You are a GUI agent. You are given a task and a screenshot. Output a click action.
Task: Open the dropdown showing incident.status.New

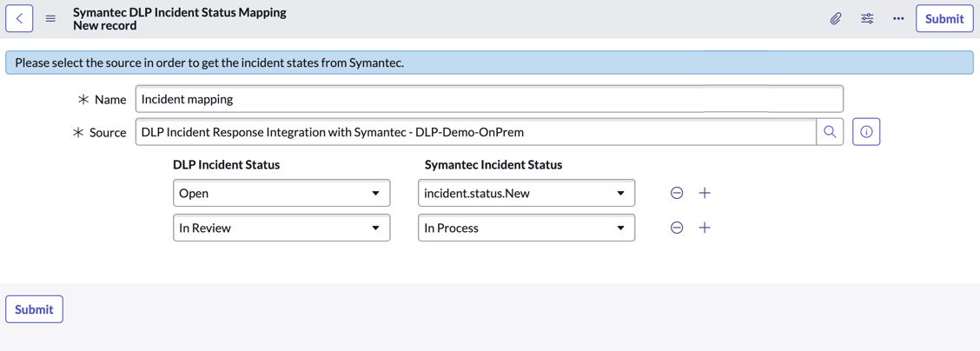click(526, 193)
